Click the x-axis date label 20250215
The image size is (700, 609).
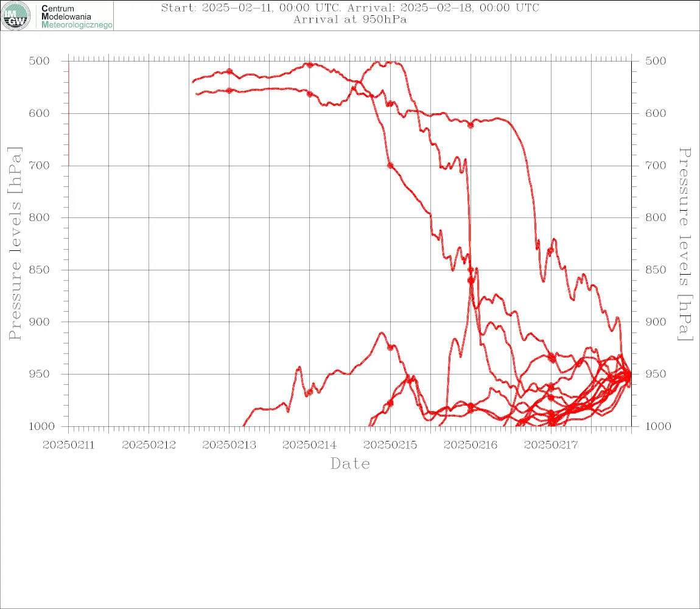click(390, 445)
